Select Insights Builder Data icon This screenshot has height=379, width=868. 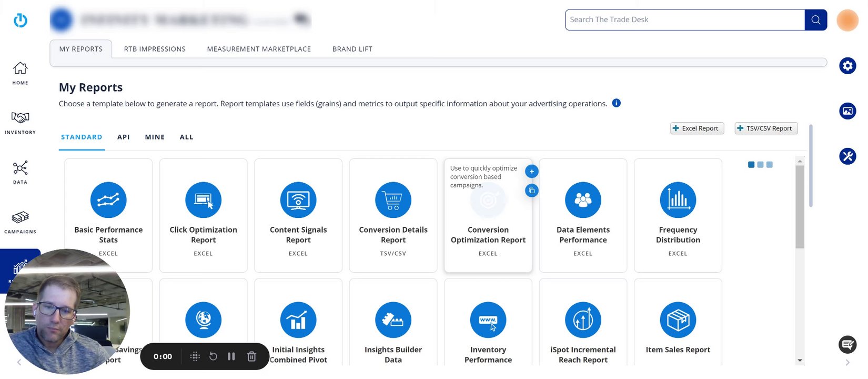tap(393, 320)
